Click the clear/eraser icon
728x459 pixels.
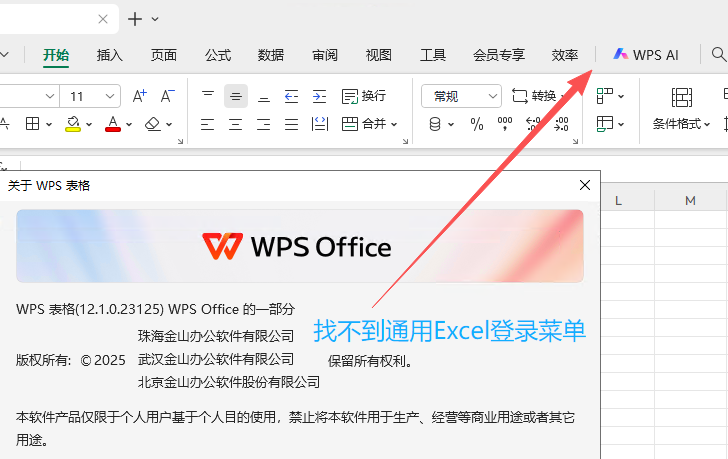click(x=153, y=124)
